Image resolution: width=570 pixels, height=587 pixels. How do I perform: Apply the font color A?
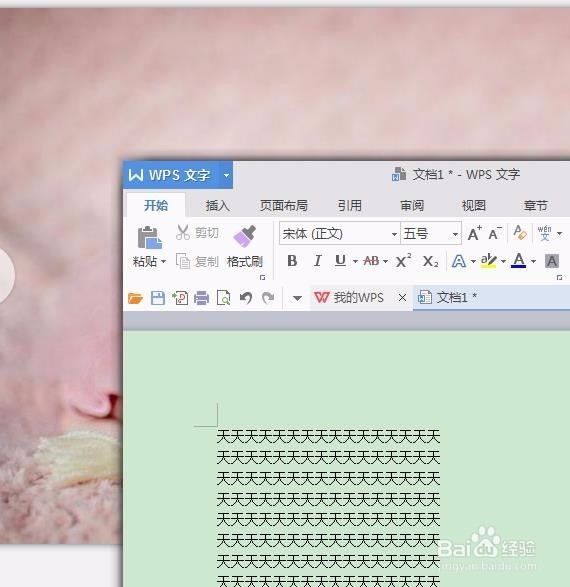click(519, 261)
